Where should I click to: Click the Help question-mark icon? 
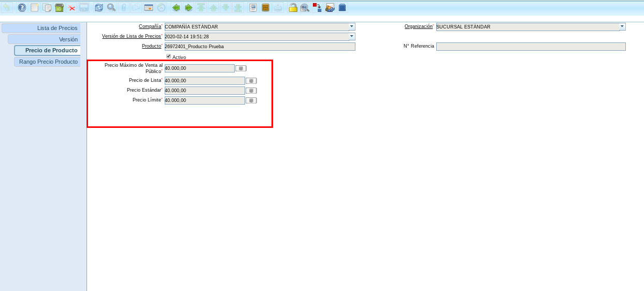22,8
